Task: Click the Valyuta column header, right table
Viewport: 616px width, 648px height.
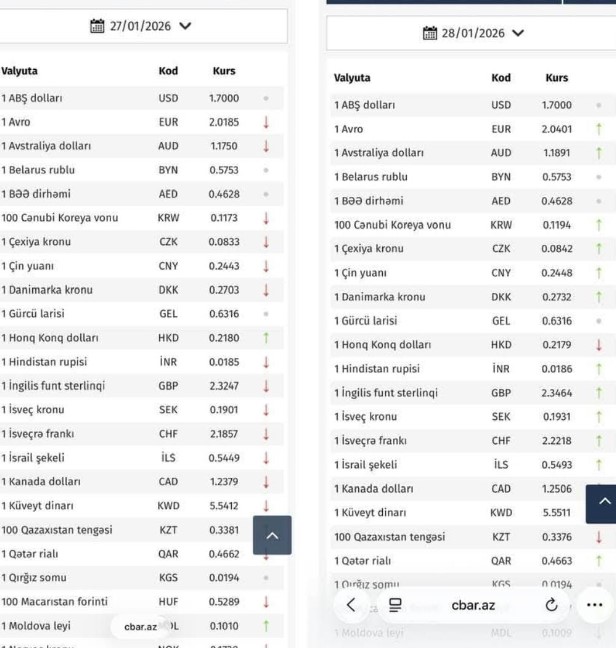Action: tap(352, 77)
